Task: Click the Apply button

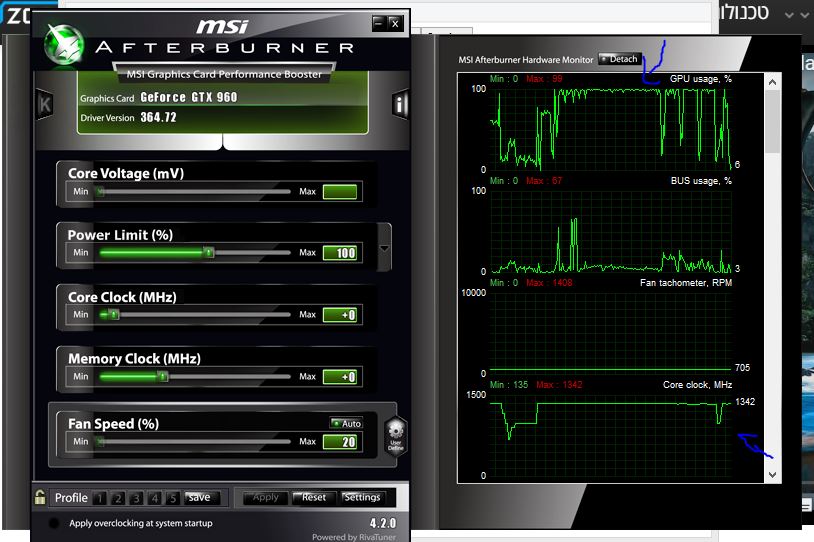Action: pyautogui.click(x=266, y=497)
